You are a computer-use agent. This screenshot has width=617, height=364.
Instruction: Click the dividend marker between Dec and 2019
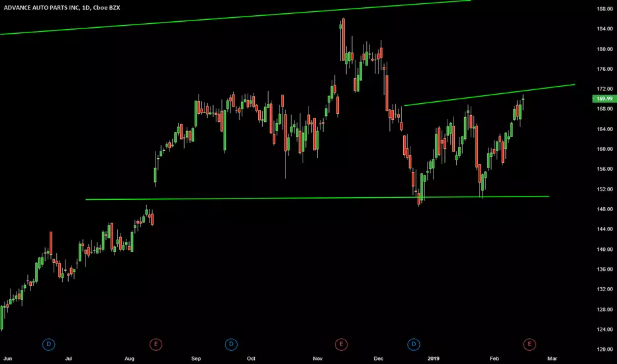[x=414, y=344]
